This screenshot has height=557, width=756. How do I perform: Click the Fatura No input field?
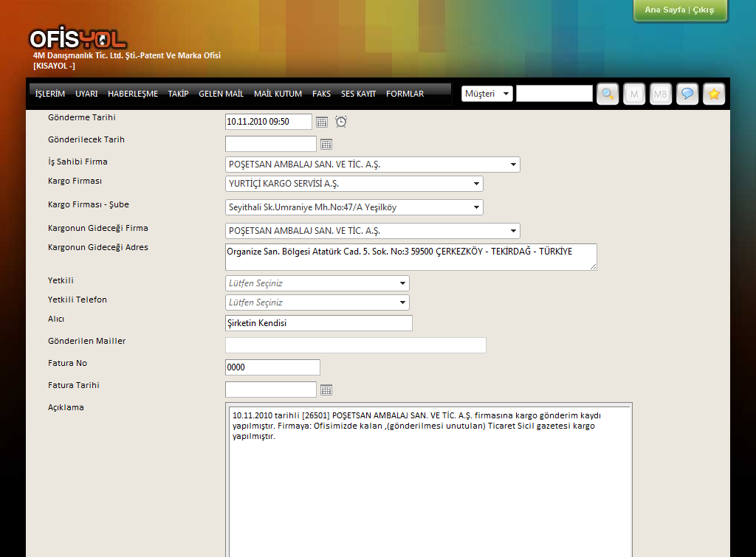click(272, 367)
